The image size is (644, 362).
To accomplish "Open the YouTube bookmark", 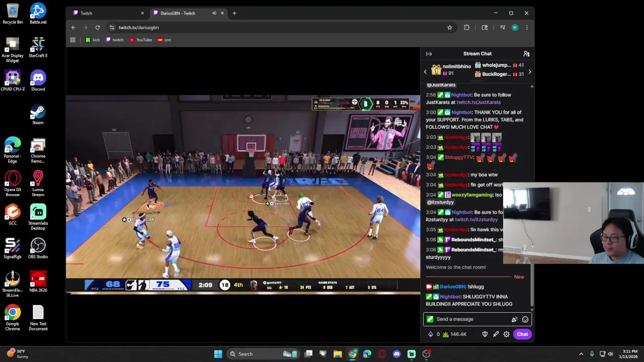I will coord(140,40).
